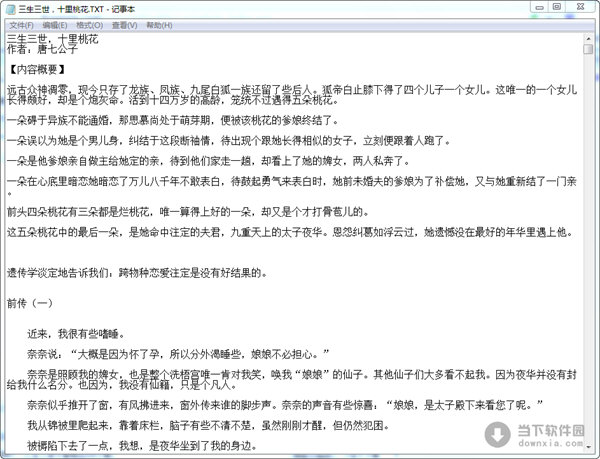Click the line starting 奈奈是照顾我的婢女
The width and height of the screenshot is (600, 459).
(x=302, y=374)
